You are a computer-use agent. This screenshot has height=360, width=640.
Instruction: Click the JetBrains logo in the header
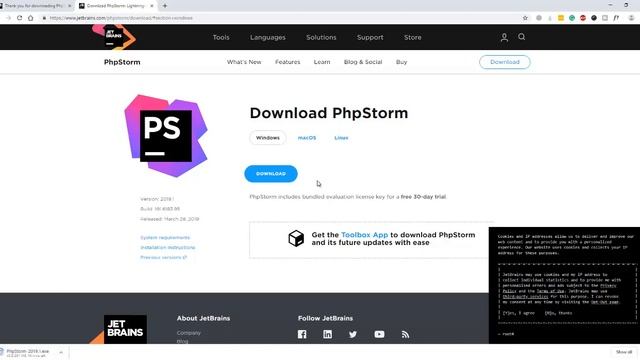pyautogui.click(x=114, y=37)
